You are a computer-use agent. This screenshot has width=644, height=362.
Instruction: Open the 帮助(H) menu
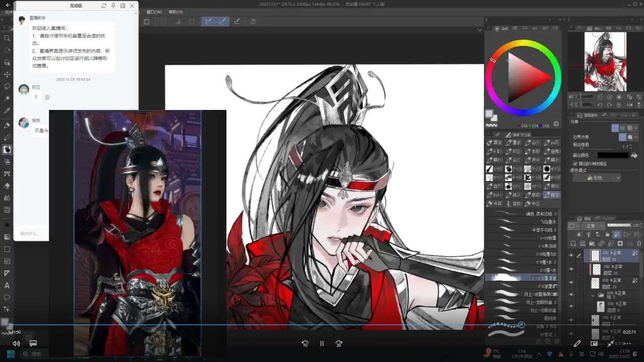[176, 12]
